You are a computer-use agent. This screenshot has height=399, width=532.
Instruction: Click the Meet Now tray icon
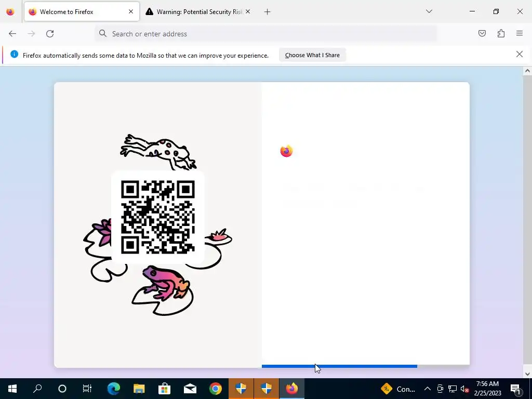click(x=440, y=389)
